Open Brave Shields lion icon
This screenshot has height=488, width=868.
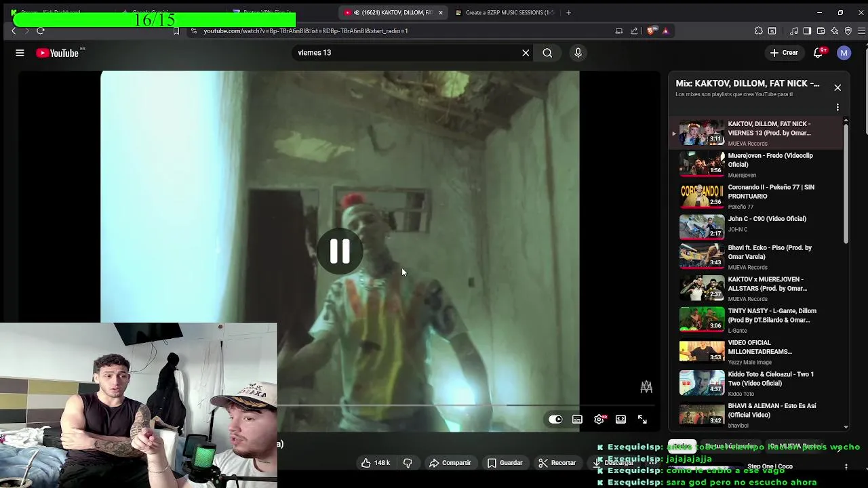tap(652, 30)
